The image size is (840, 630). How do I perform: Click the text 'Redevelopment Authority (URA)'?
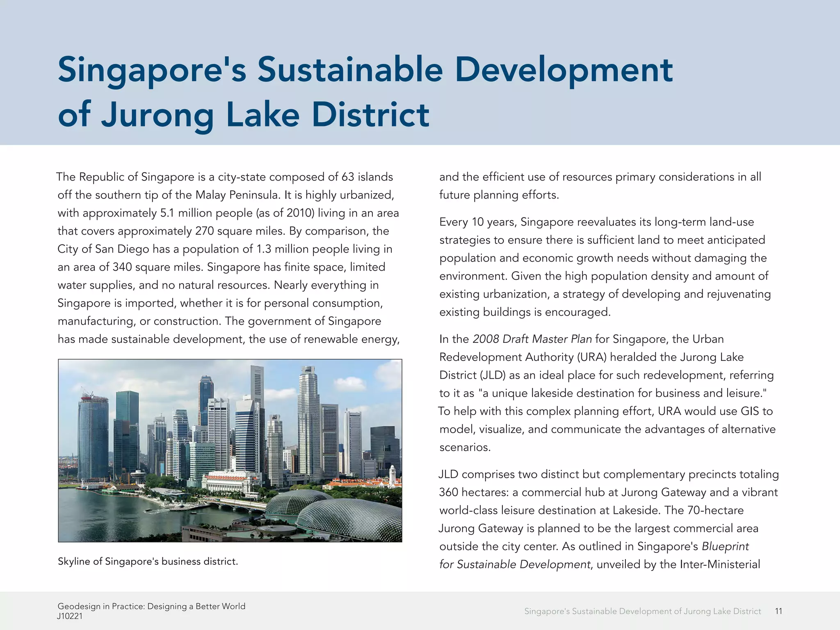(523, 357)
